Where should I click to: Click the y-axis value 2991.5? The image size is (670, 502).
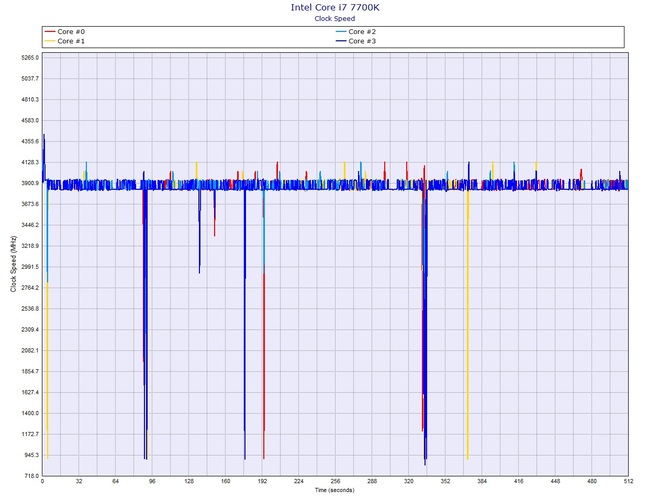(30, 267)
